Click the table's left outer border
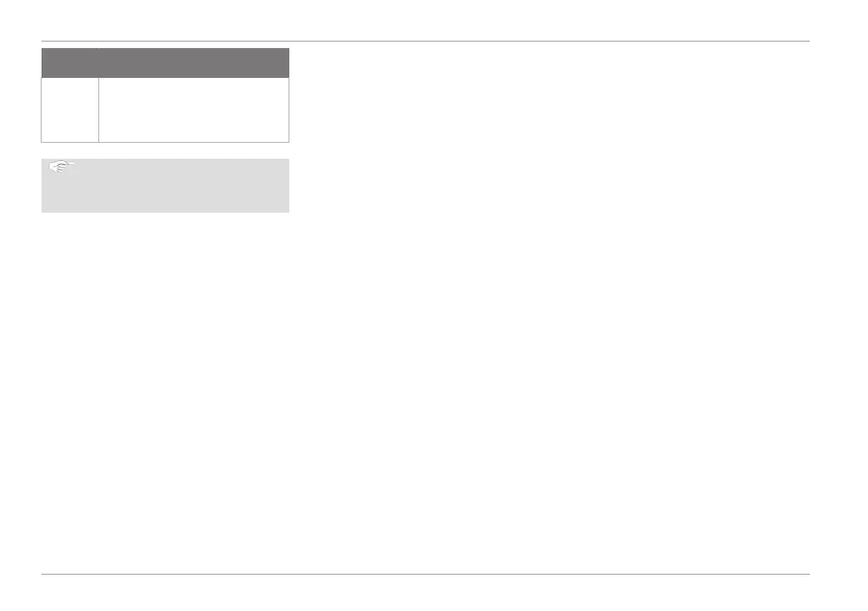This screenshot has width=868, height=611. click(42, 109)
